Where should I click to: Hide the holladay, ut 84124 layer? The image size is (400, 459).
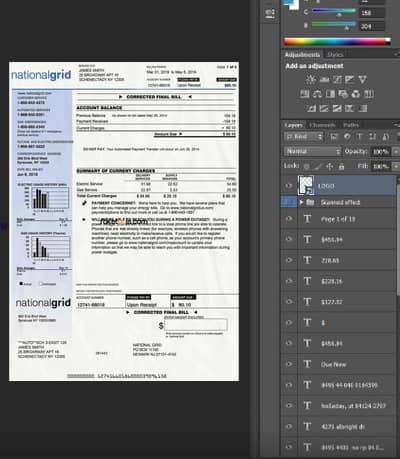tap(289, 406)
